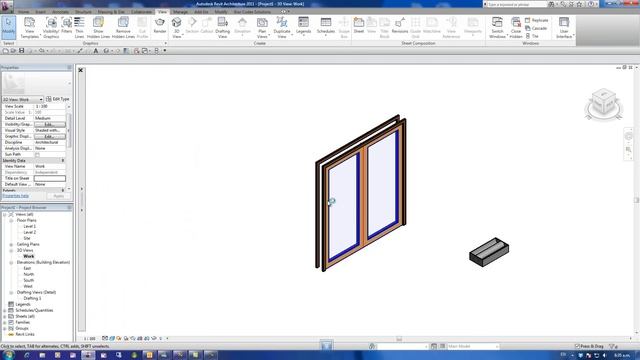Select Drafting 1 view

[x=32, y=298]
